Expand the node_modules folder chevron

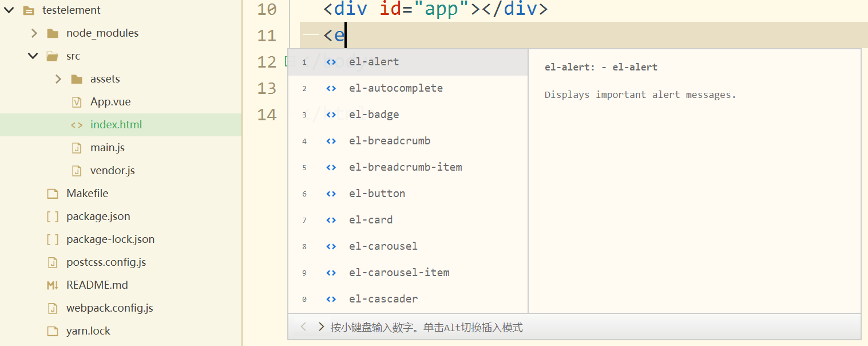pyautogui.click(x=34, y=33)
